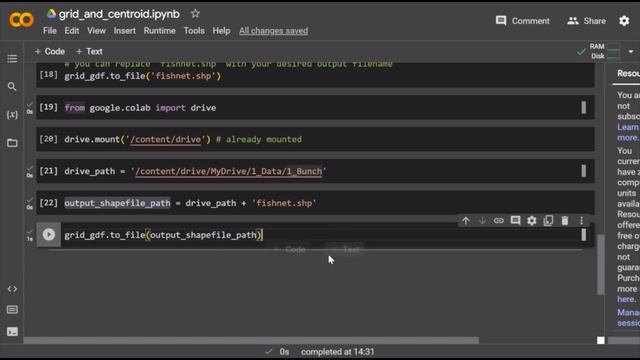Open the Files folder panel

[12, 143]
